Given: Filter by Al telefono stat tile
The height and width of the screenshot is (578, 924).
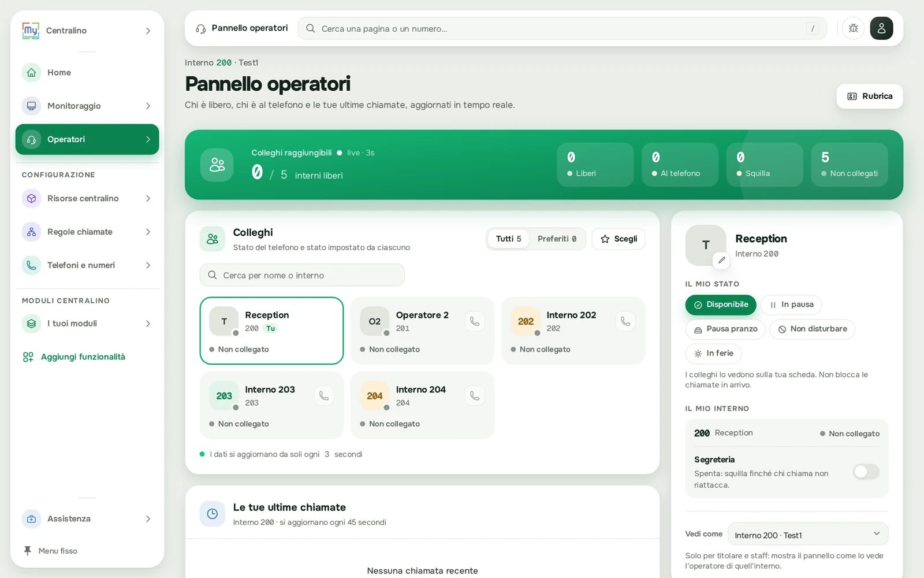Looking at the screenshot, I should click(x=680, y=165).
